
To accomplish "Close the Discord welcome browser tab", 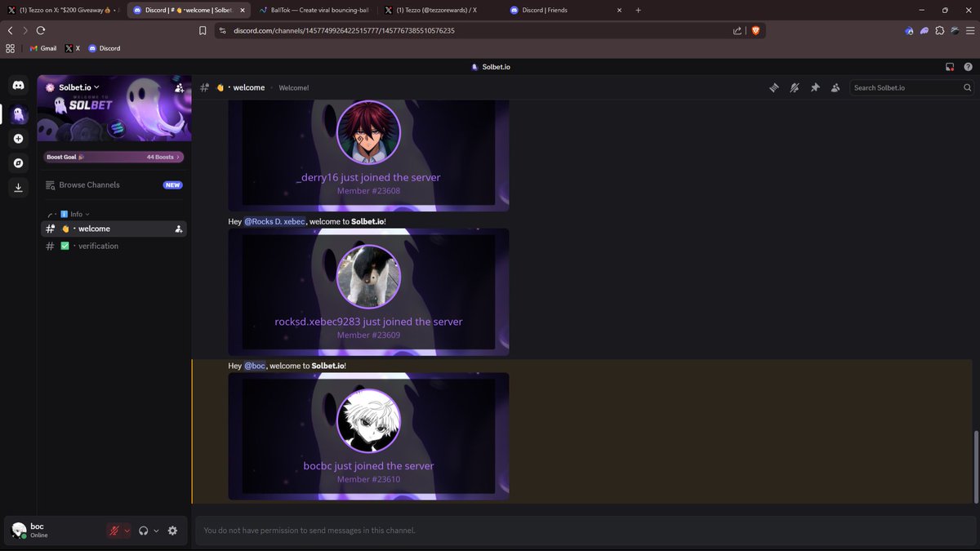I will coord(242,10).
